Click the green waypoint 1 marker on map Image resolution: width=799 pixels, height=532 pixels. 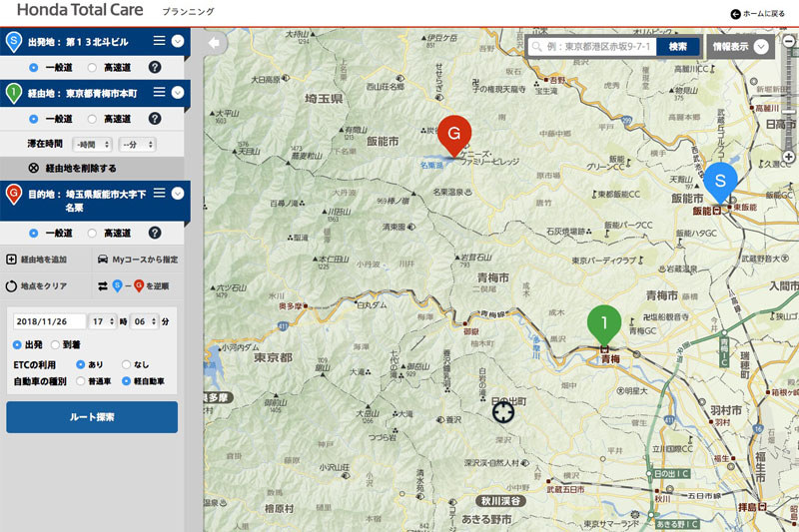604,324
